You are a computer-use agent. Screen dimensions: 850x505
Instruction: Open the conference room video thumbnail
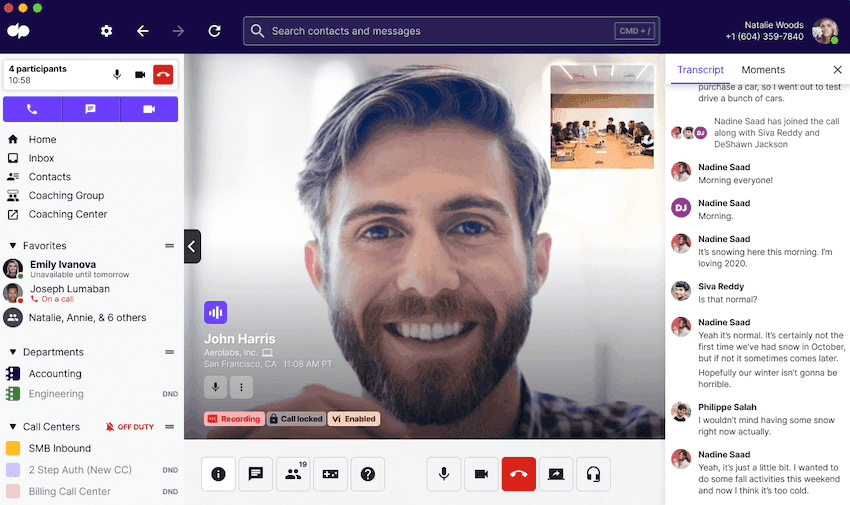602,116
